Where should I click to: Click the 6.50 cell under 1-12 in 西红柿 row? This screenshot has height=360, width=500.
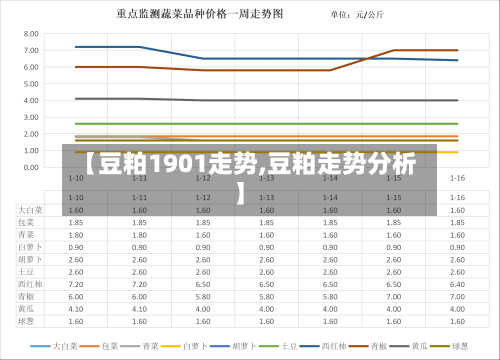[x=203, y=285]
